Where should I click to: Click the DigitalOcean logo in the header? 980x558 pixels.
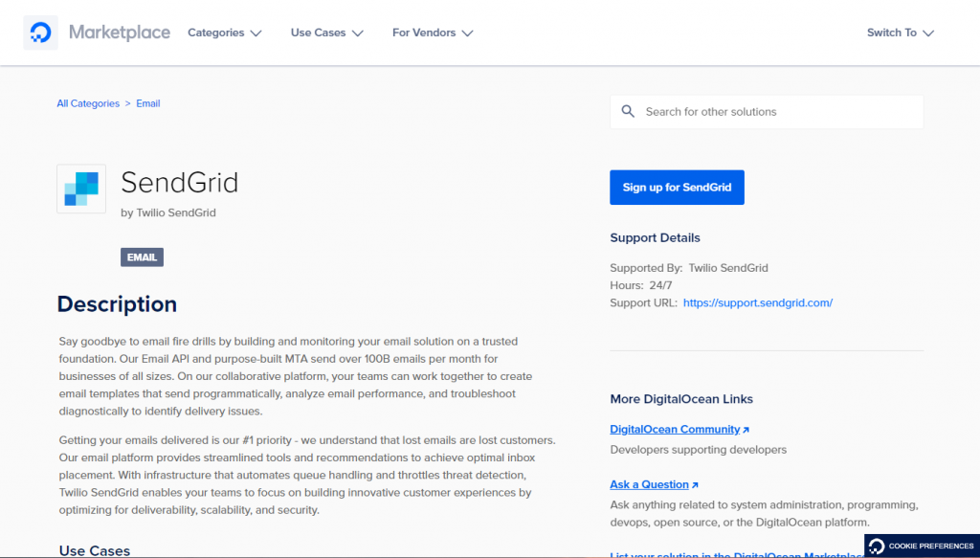[39, 32]
